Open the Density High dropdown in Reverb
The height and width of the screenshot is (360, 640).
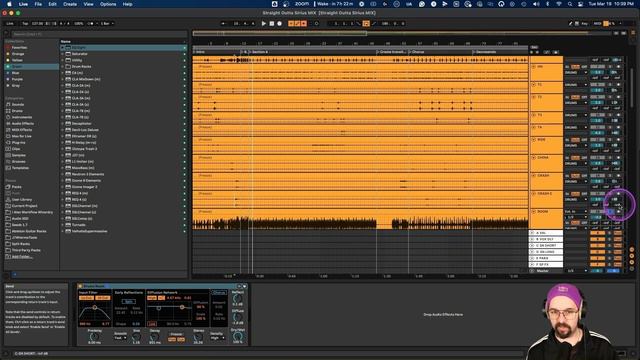tap(218, 338)
